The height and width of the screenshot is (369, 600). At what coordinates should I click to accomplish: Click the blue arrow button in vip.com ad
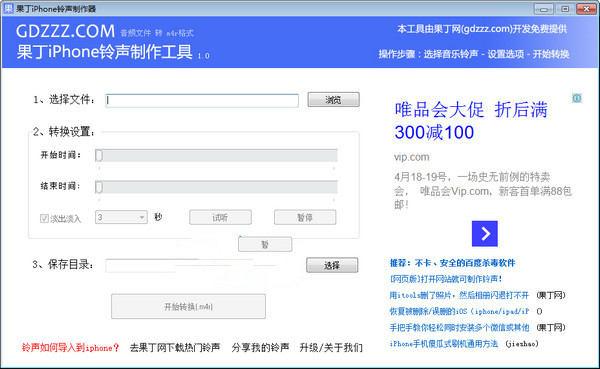(485, 233)
